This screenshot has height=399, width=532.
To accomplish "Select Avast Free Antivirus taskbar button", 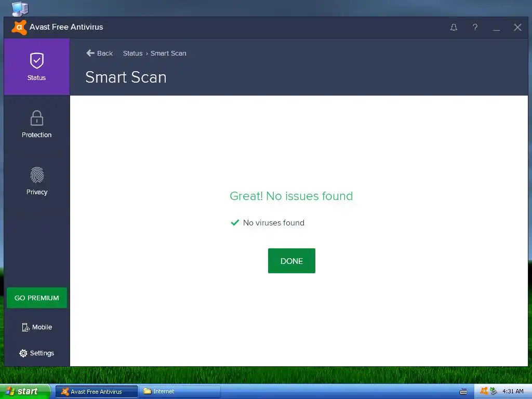I will (97, 392).
